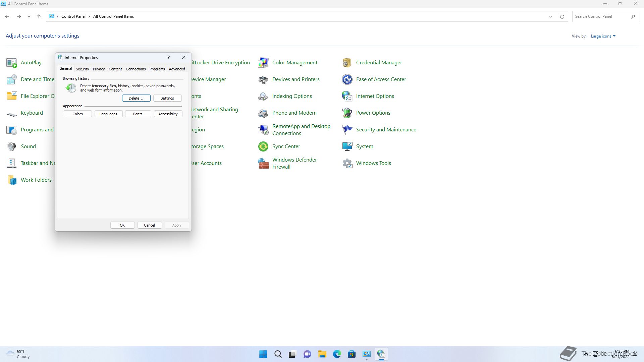
Task: Open the Windows Defender Firewall icon
Action: [x=263, y=163]
